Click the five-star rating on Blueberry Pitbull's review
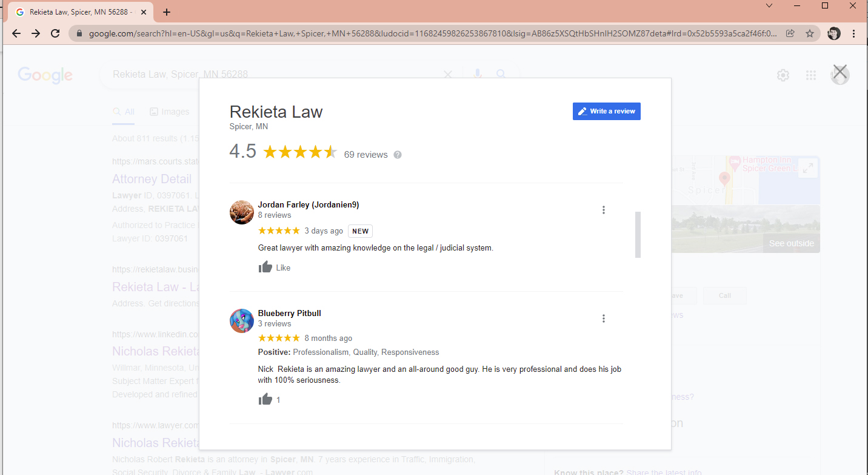The width and height of the screenshot is (868, 475). coord(279,338)
